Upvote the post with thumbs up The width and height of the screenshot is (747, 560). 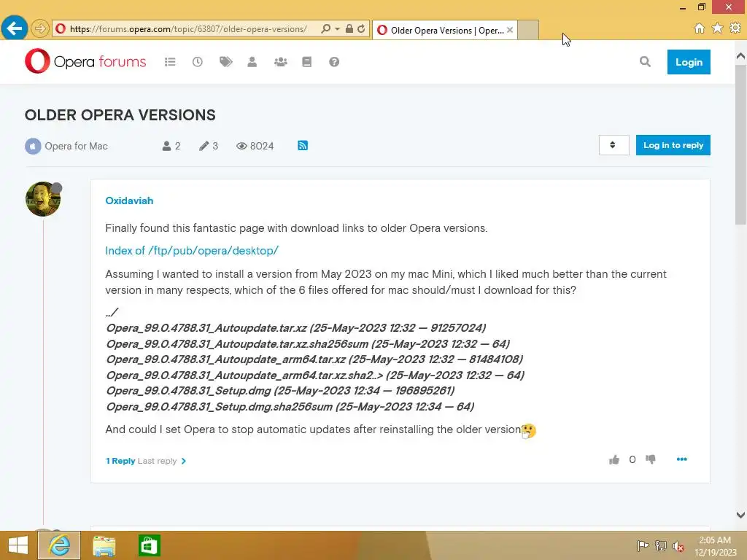tap(614, 459)
